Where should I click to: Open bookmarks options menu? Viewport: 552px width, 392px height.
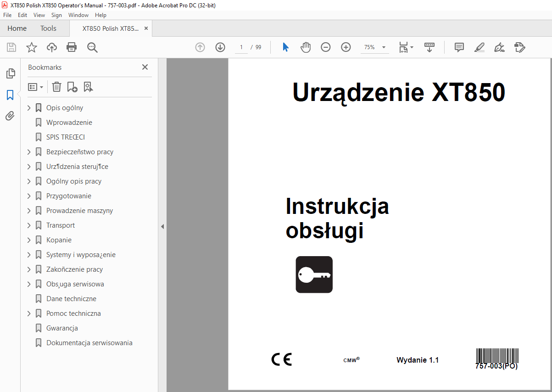click(36, 87)
